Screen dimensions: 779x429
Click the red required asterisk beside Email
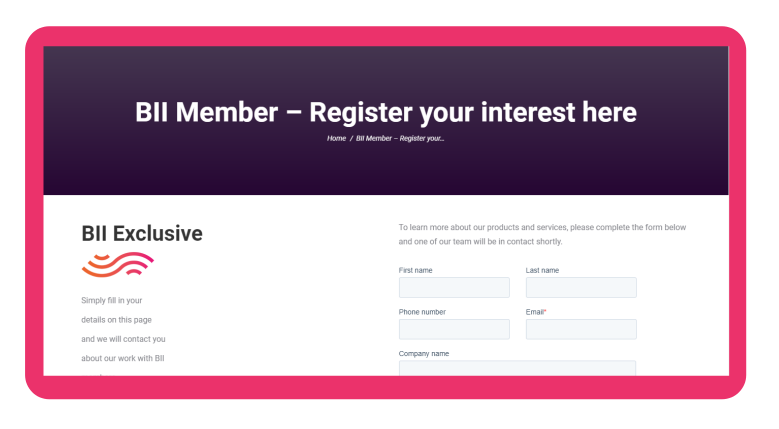(545, 311)
